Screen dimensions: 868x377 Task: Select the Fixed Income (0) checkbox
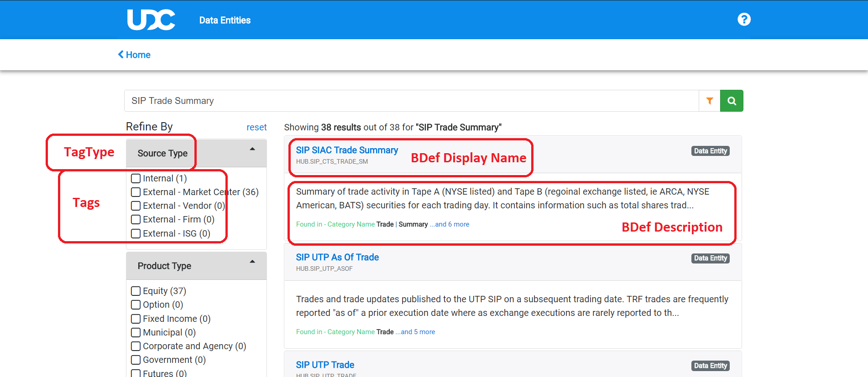[x=136, y=319]
